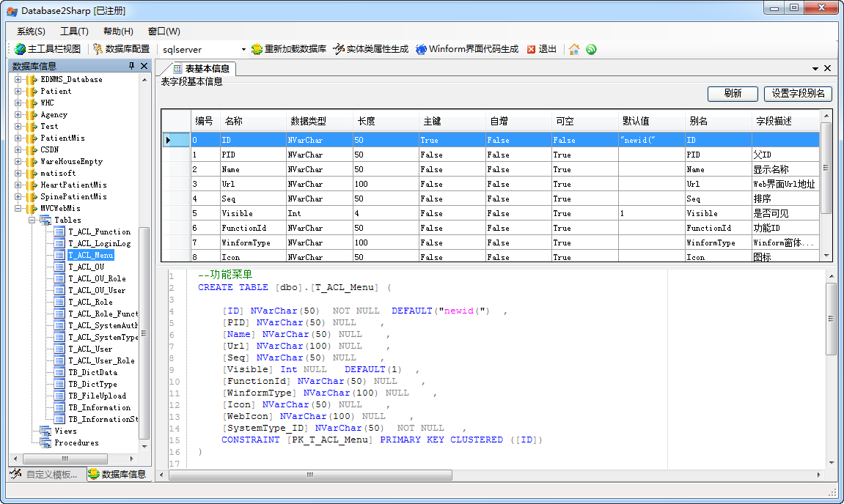
Task: Open the document tab list dropdown arrow
Action: [815, 68]
